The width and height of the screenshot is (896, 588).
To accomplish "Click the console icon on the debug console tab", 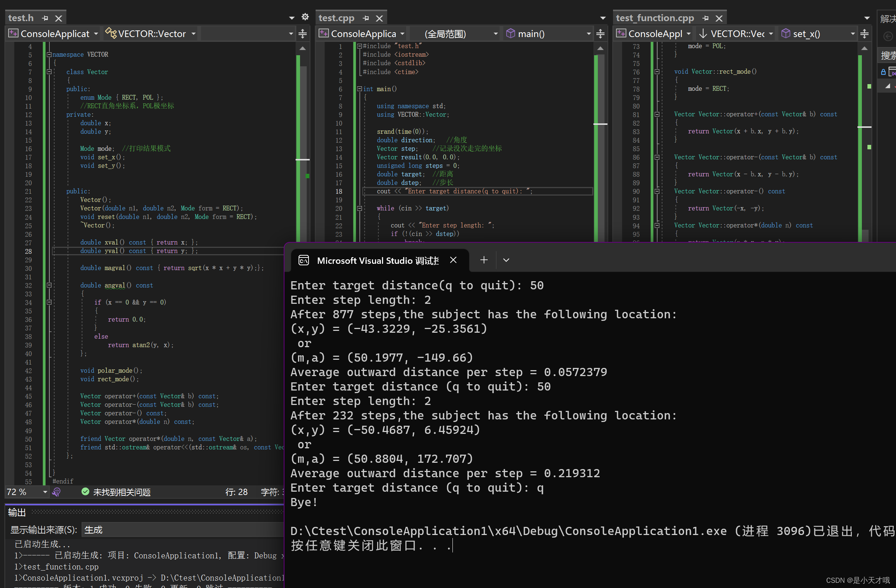I will click(303, 260).
